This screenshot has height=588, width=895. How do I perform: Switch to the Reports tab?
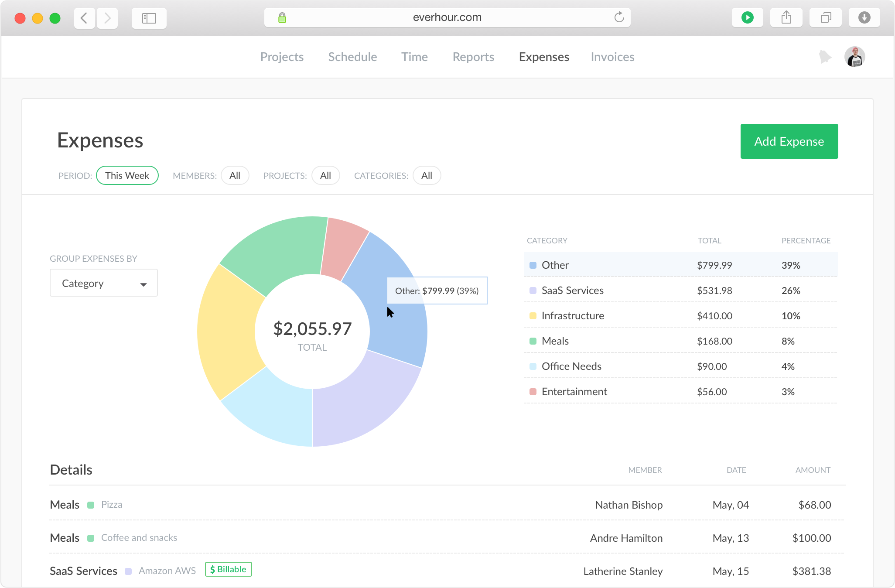(x=473, y=57)
